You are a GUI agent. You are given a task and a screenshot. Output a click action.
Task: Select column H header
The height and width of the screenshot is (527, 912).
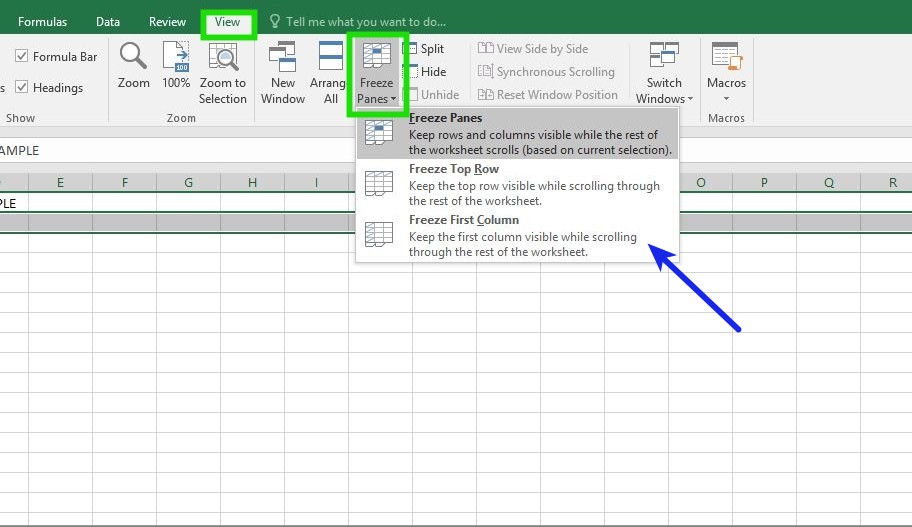coord(252,183)
